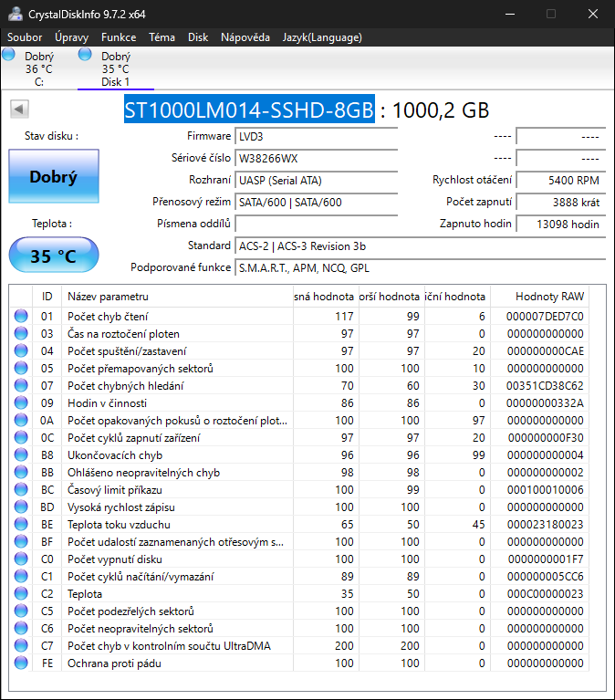Screen dimensions: 615x700
Task: Click status icon for Teplota toku vzduchu
Action: [x=21, y=525]
